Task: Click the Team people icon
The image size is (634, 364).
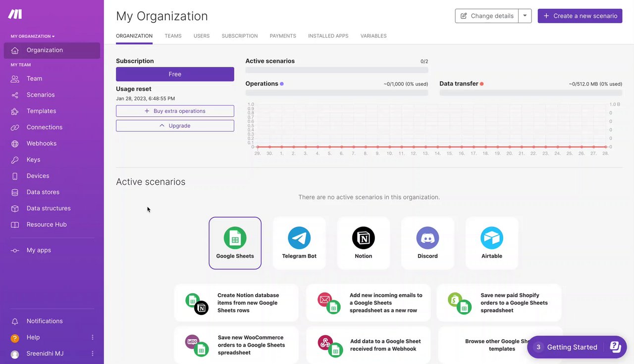Action: pyautogui.click(x=15, y=79)
